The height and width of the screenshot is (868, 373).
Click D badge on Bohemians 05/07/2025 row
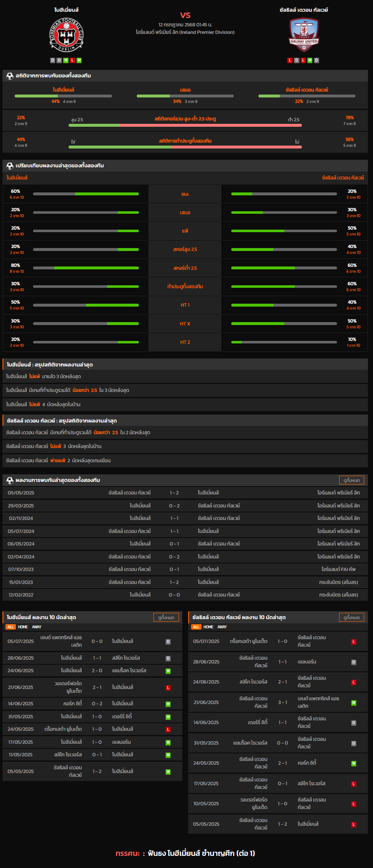point(168,642)
